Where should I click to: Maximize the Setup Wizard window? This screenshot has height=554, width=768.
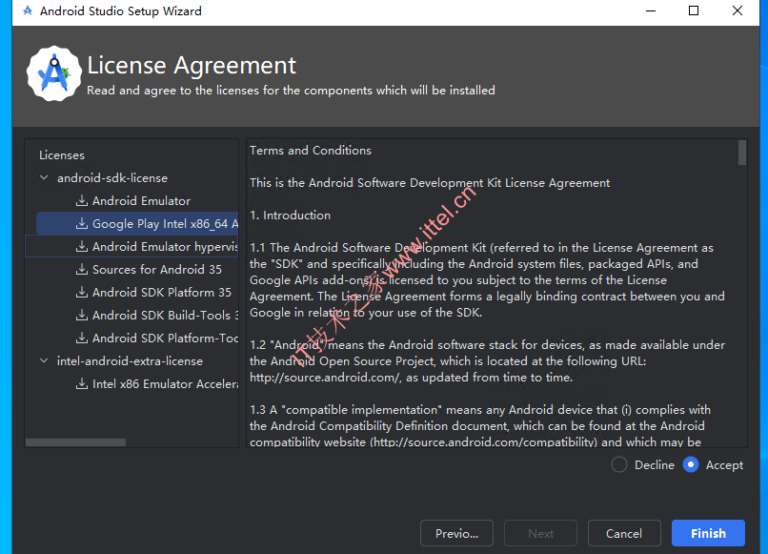tap(693, 11)
